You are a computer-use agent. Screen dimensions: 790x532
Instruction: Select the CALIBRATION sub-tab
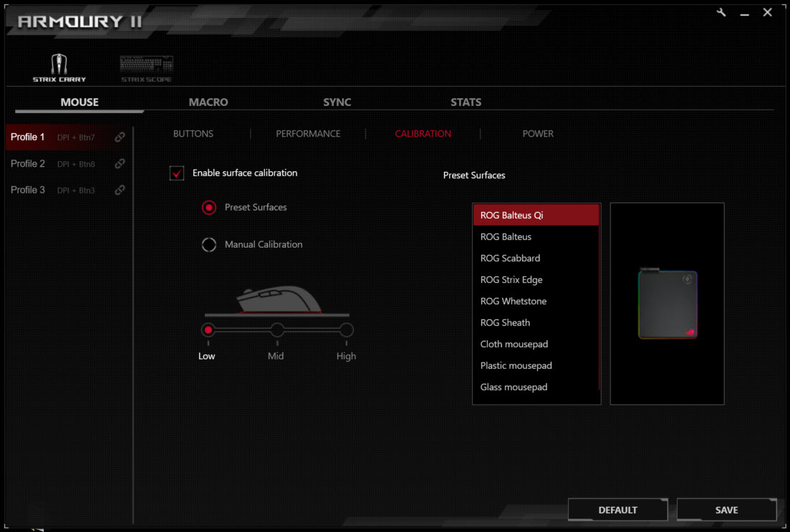[x=423, y=133]
